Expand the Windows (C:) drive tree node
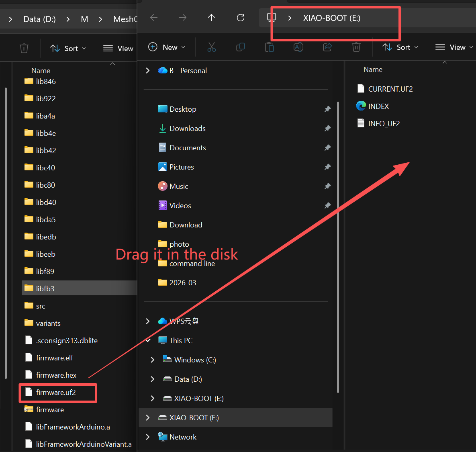476x452 pixels. [153, 360]
